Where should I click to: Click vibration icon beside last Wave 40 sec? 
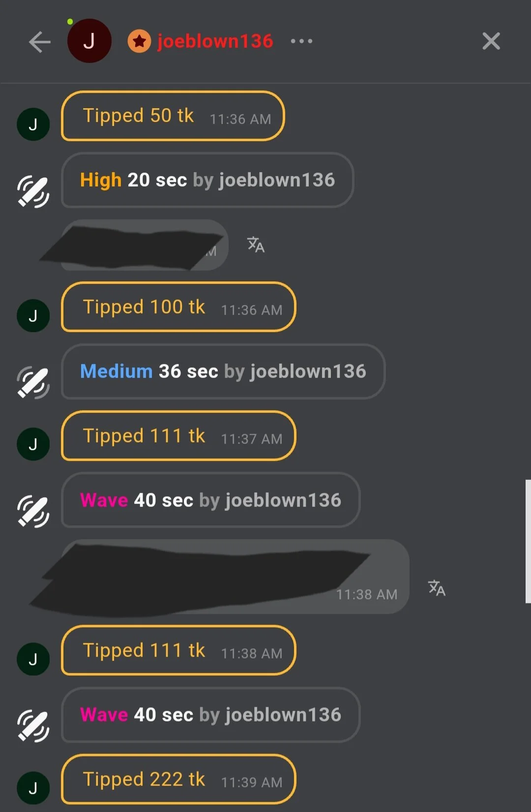tap(33, 725)
